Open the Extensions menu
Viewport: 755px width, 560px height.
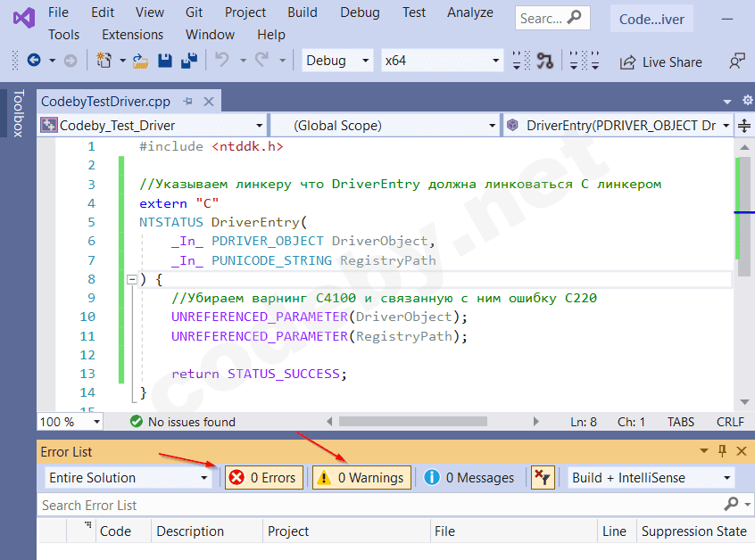(x=132, y=35)
